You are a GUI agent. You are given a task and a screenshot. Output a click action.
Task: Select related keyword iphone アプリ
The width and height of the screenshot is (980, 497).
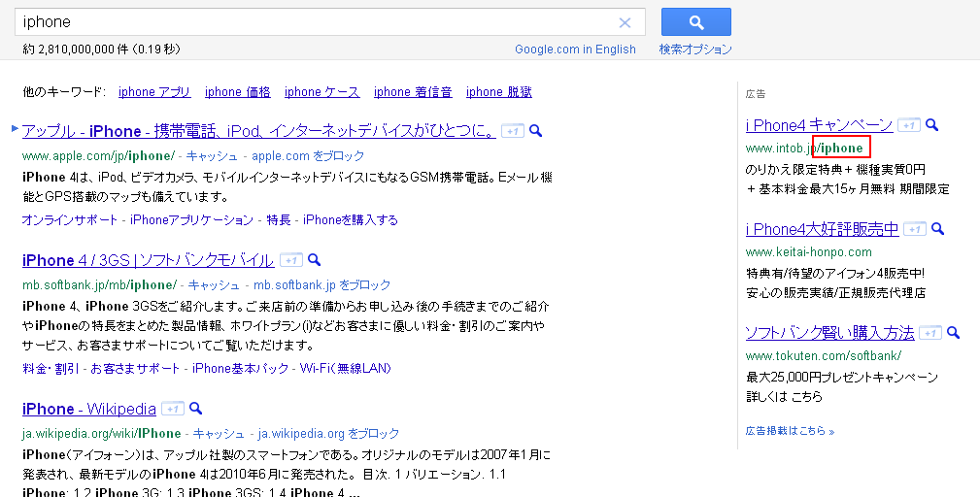(154, 92)
